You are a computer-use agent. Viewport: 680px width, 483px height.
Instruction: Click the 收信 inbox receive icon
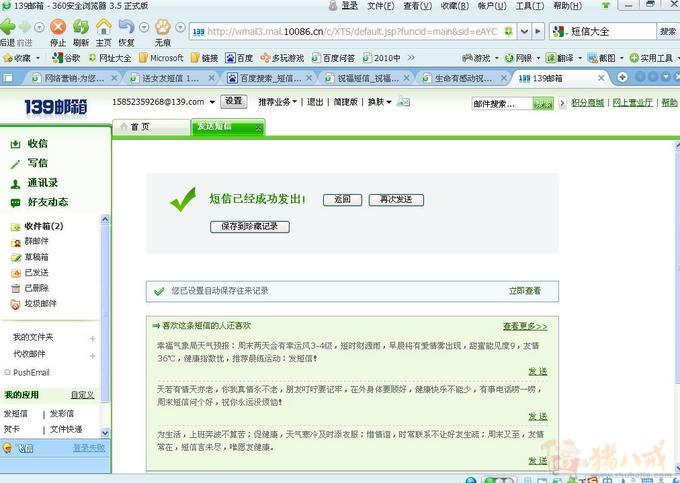15,144
